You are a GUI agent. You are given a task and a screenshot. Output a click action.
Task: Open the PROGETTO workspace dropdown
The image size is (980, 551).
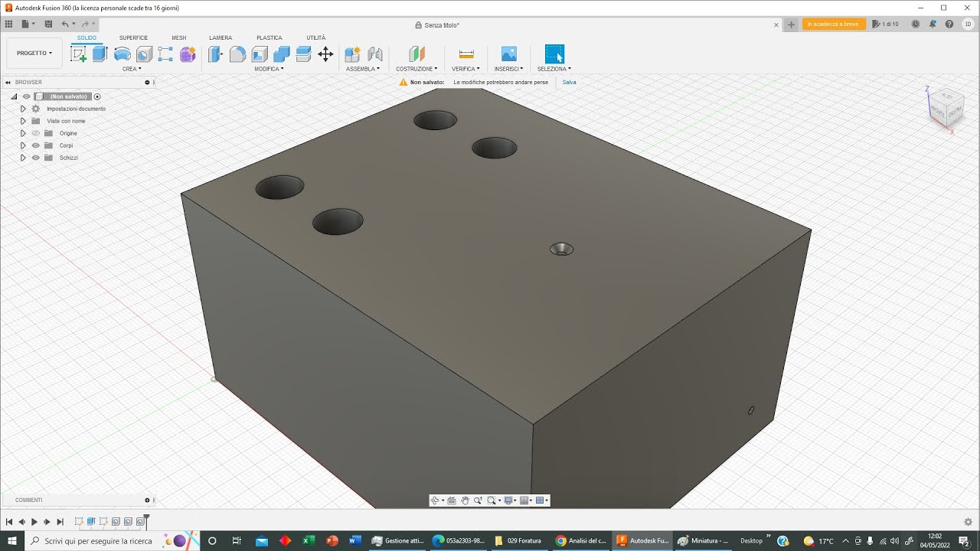(34, 54)
